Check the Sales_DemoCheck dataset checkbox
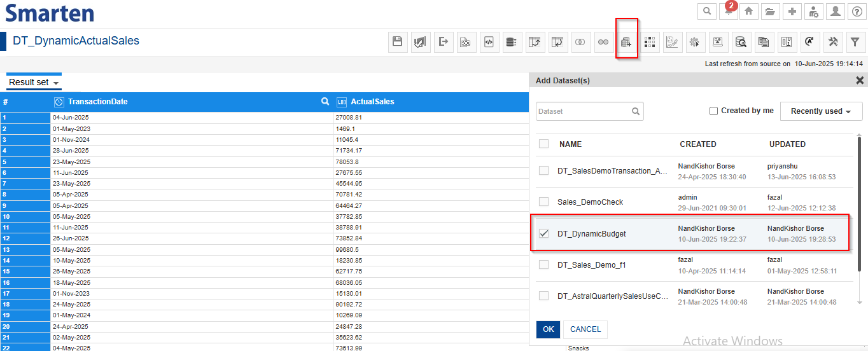 tap(543, 202)
